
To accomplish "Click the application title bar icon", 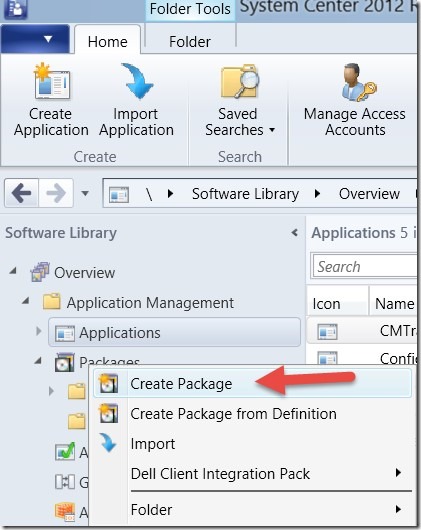I will [16, 8].
